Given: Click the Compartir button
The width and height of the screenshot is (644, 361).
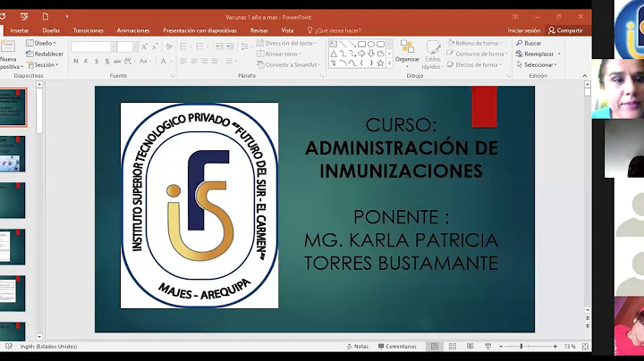Looking at the screenshot, I should [x=565, y=30].
